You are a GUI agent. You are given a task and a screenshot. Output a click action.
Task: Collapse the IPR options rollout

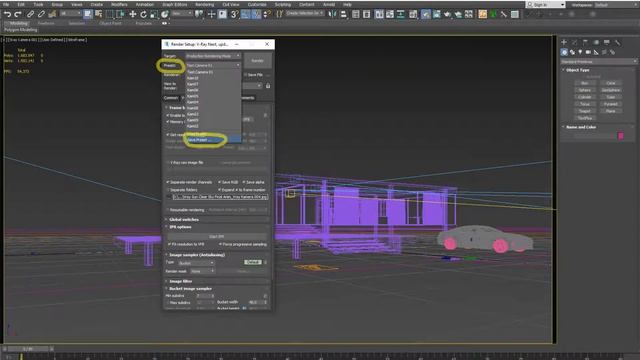click(x=216, y=227)
